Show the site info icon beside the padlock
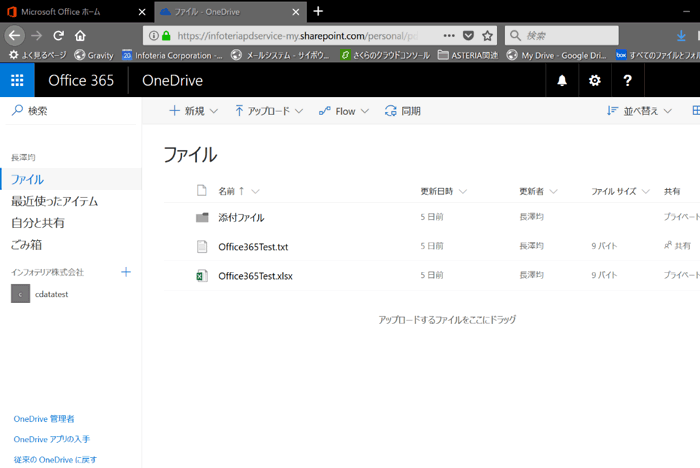Viewport: 700px width, 468px height. [x=153, y=35]
